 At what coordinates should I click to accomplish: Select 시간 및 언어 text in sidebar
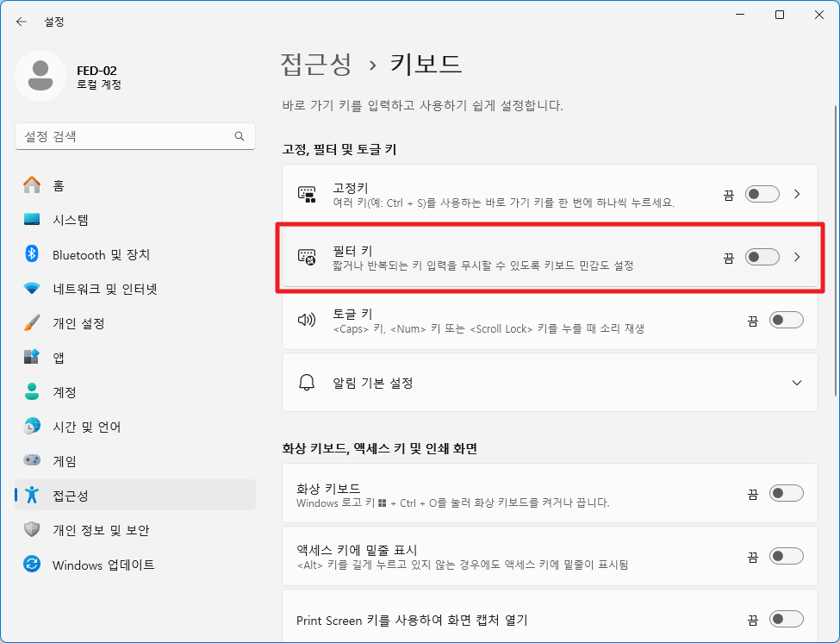(87, 427)
